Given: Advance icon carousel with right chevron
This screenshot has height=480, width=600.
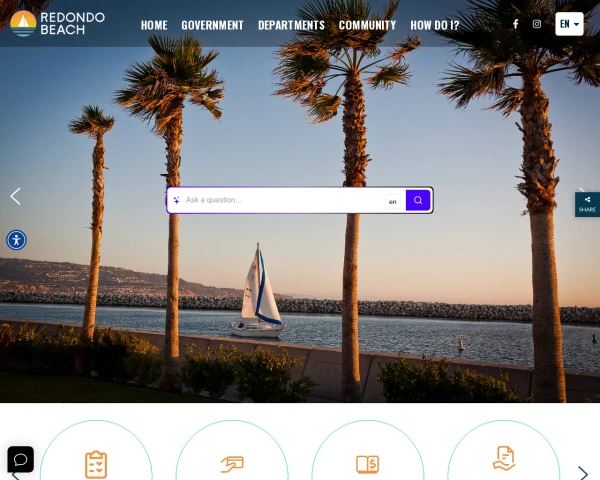Looking at the screenshot, I should tap(583, 473).
